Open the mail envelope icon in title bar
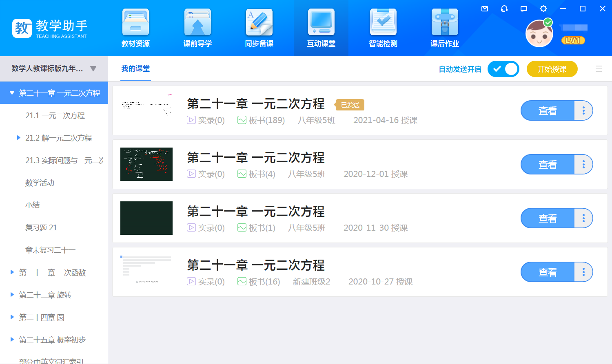Image resolution: width=612 pixels, height=364 pixels. click(485, 9)
